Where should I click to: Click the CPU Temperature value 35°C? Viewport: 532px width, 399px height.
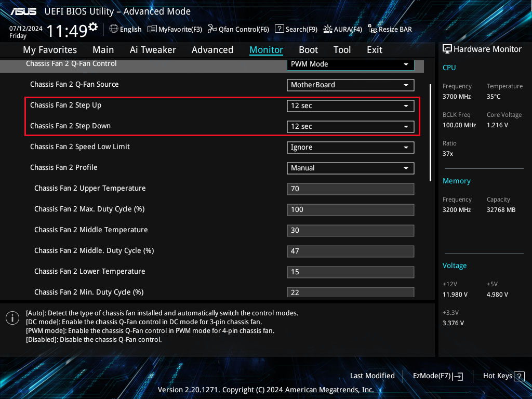coord(494,96)
